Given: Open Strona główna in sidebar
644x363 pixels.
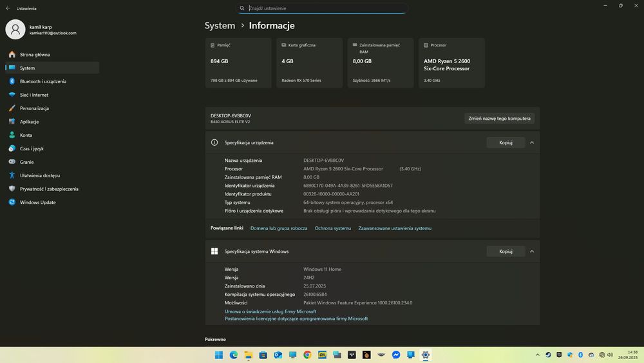Looking at the screenshot, I should pos(52,54).
